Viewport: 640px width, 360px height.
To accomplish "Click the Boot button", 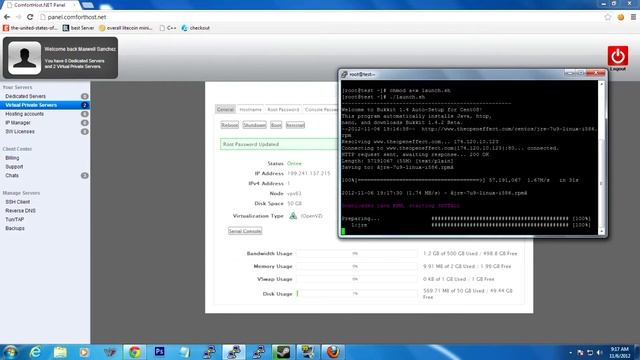I will (276, 125).
